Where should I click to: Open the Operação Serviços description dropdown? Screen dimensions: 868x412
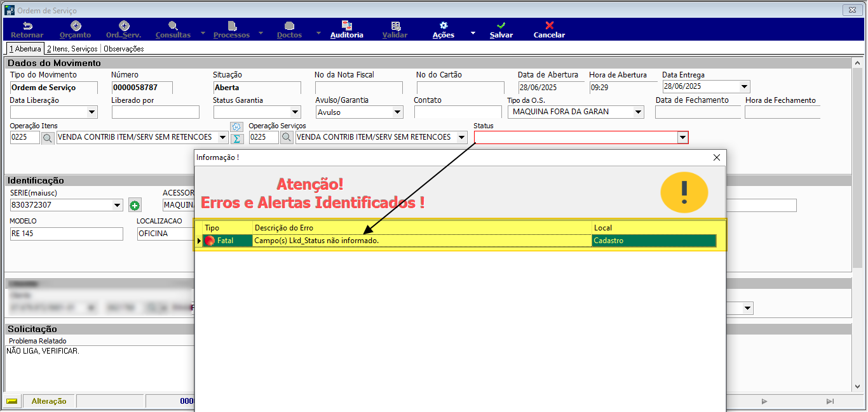pyautogui.click(x=461, y=137)
